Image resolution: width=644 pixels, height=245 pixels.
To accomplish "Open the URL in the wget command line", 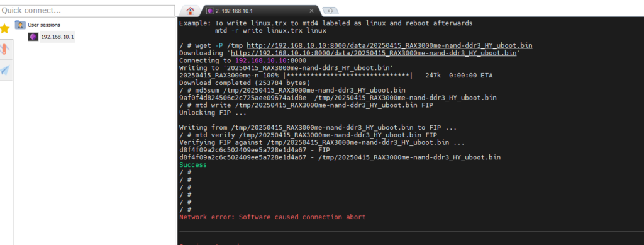I will pyautogui.click(x=389, y=45).
